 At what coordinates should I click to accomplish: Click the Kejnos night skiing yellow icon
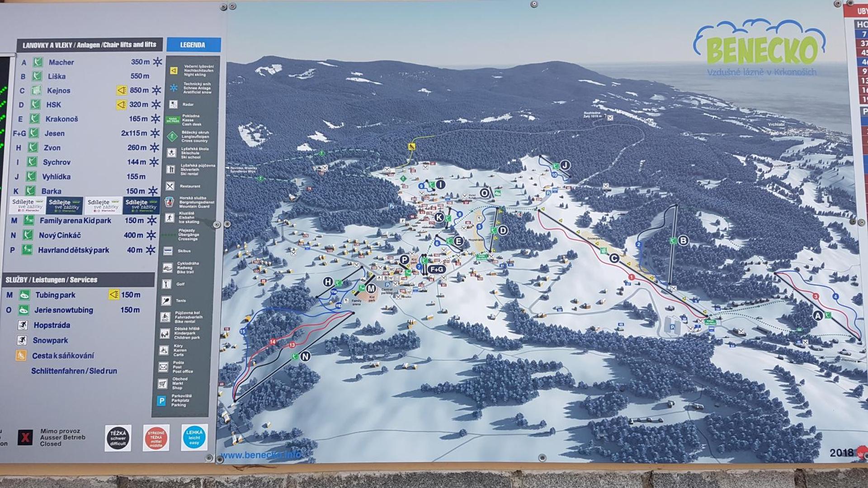tap(121, 90)
